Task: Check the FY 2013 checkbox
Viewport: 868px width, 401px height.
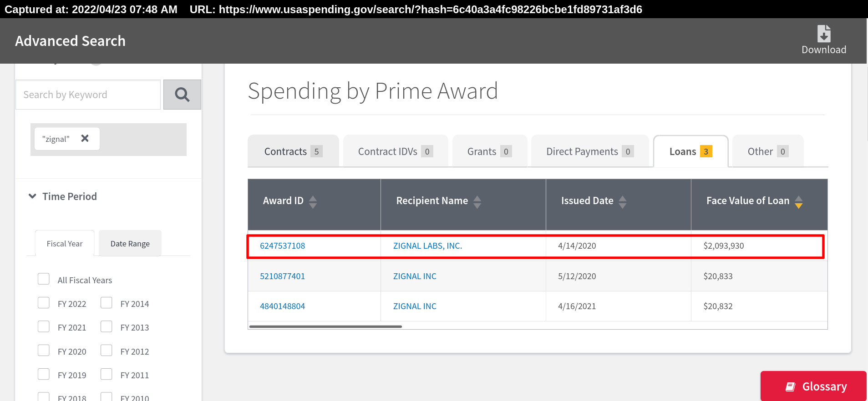Action: (x=107, y=326)
